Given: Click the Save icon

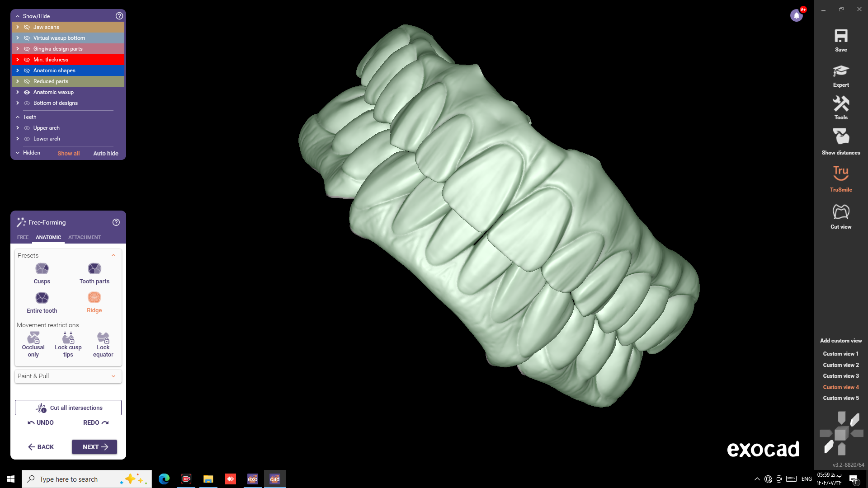Looking at the screenshot, I should [x=840, y=36].
